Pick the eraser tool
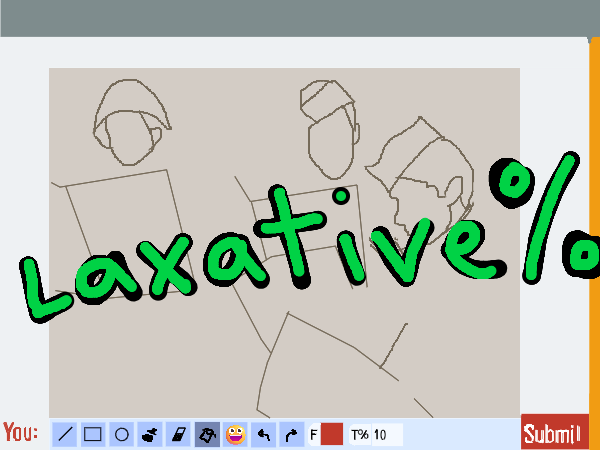This screenshot has height=450, width=600. pyautogui.click(x=179, y=434)
